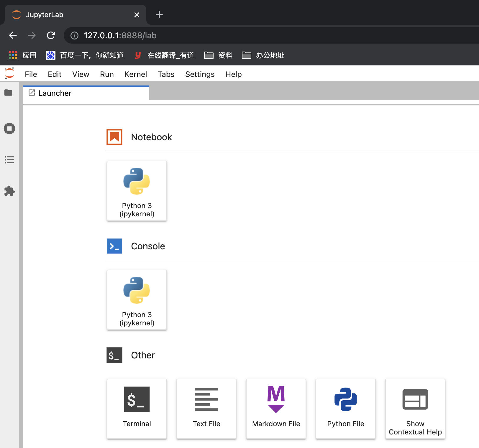Launch a Python 3 (ipykernel) notebook
Screen dimensions: 479x448
tap(137, 191)
